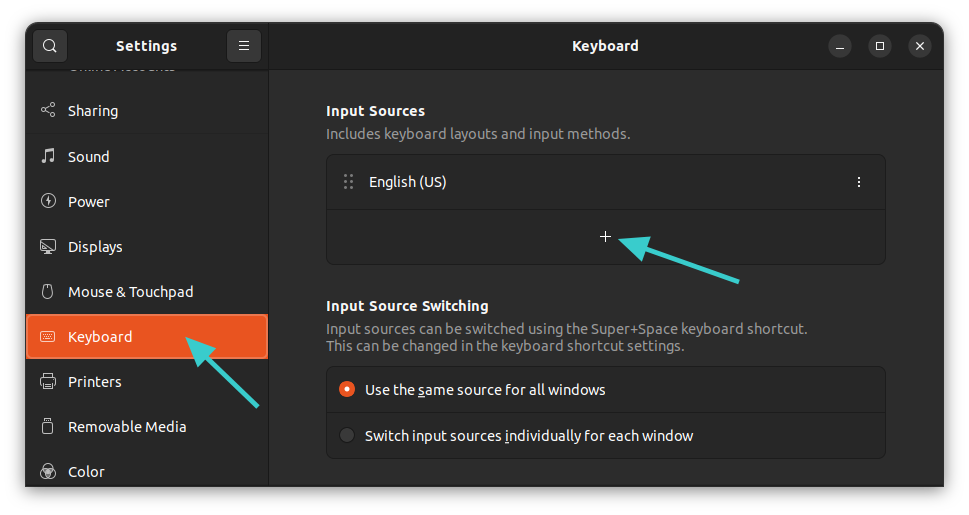Click the Removable Media icon

pos(48,427)
